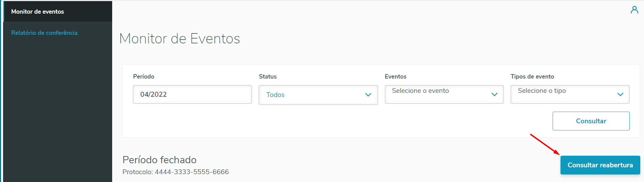Click the Status field label
Viewport: 644px width, 182px height.
268,76
